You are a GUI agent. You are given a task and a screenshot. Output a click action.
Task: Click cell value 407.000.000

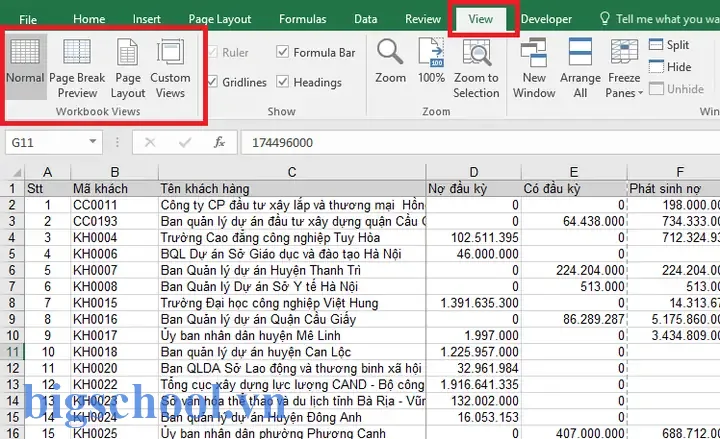pyautogui.click(x=574, y=433)
